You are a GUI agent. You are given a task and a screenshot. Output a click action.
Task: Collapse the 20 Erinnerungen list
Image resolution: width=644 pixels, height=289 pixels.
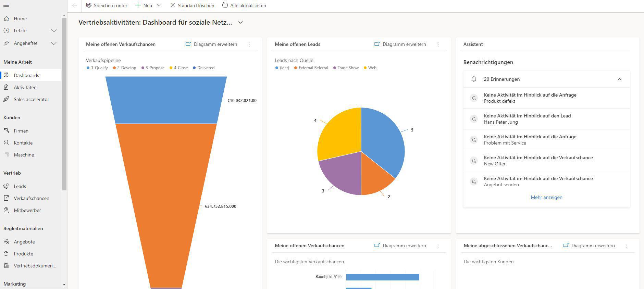pyautogui.click(x=619, y=79)
